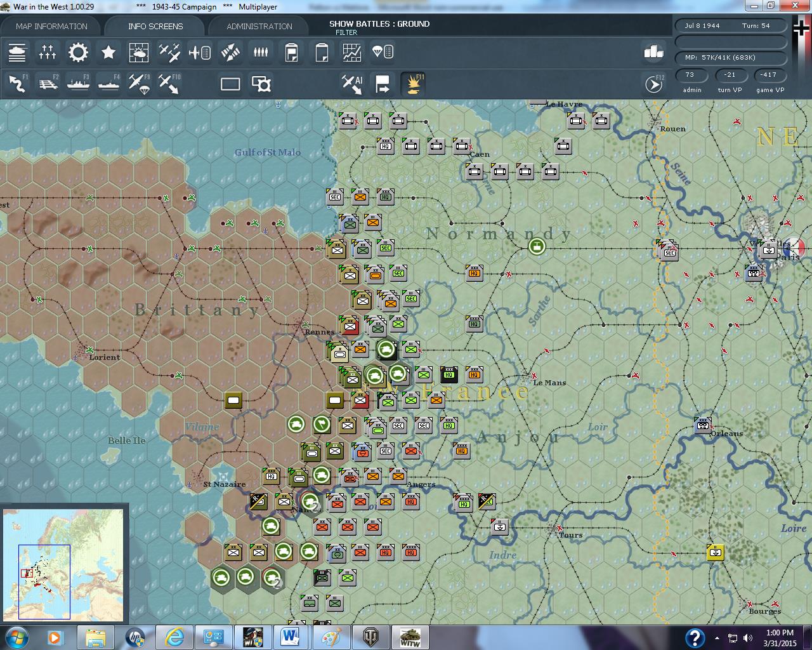Click the system tray volume icon
Viewport: 812px width, 650px height.
click(x=749, y=638)
